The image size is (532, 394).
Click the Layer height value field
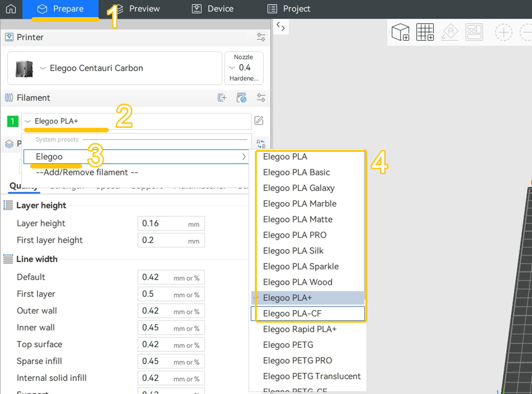(x=171, y=224)
